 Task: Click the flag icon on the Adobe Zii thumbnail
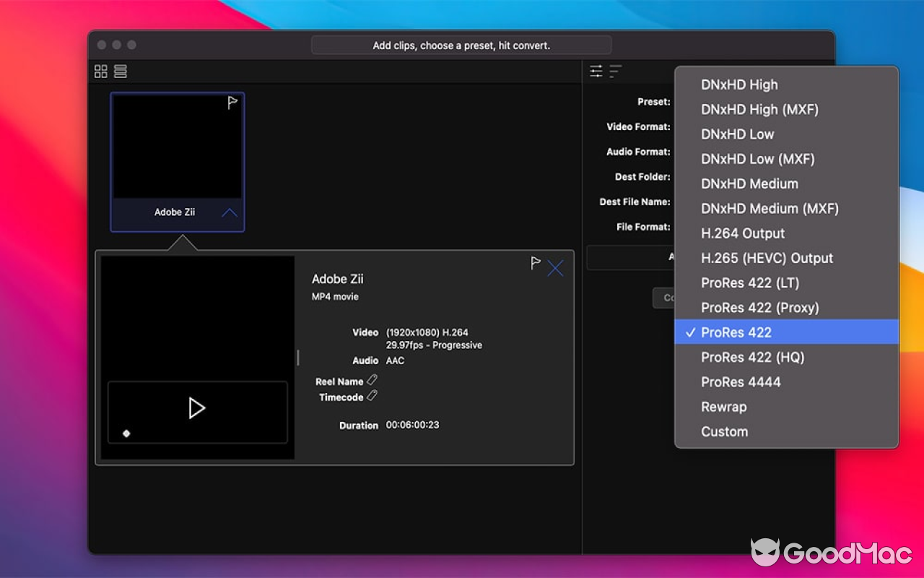pos(232,103)
